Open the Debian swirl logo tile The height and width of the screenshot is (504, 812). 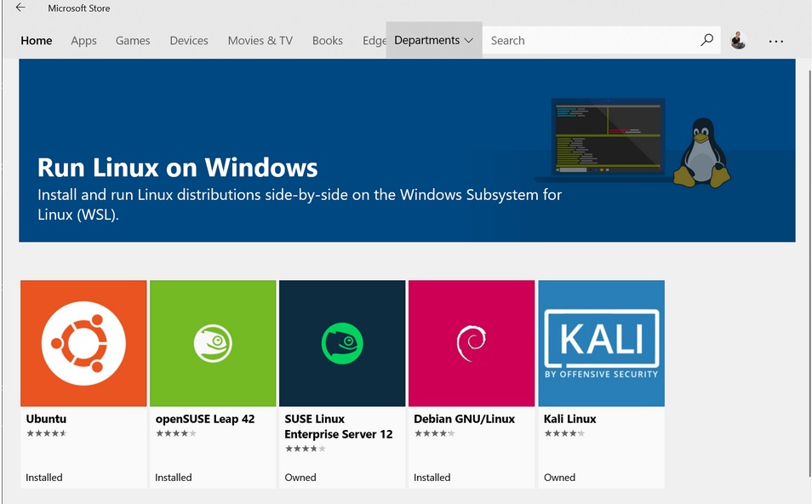[472, 343]
